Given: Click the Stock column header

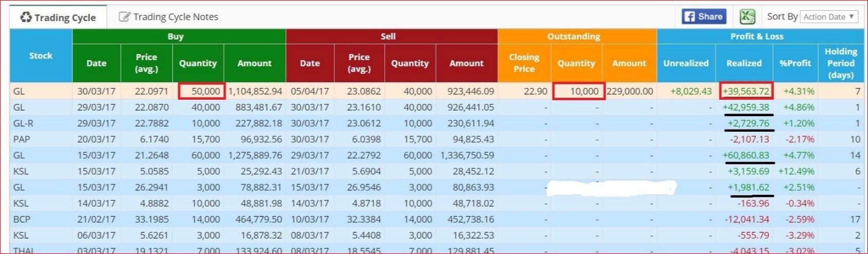Looking at the screenshot, I should pyautogui.click(x=41, y=56).
